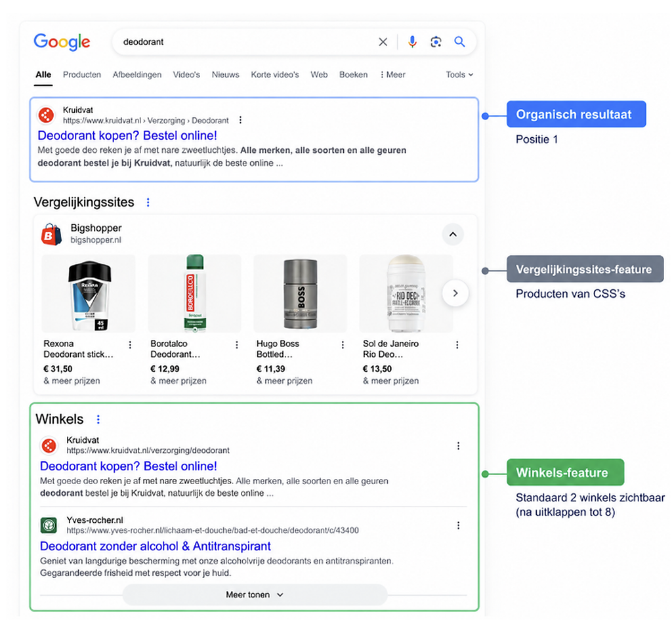Switch to the Video's tab
Screen dimensions: 672x635
[186, 75]
